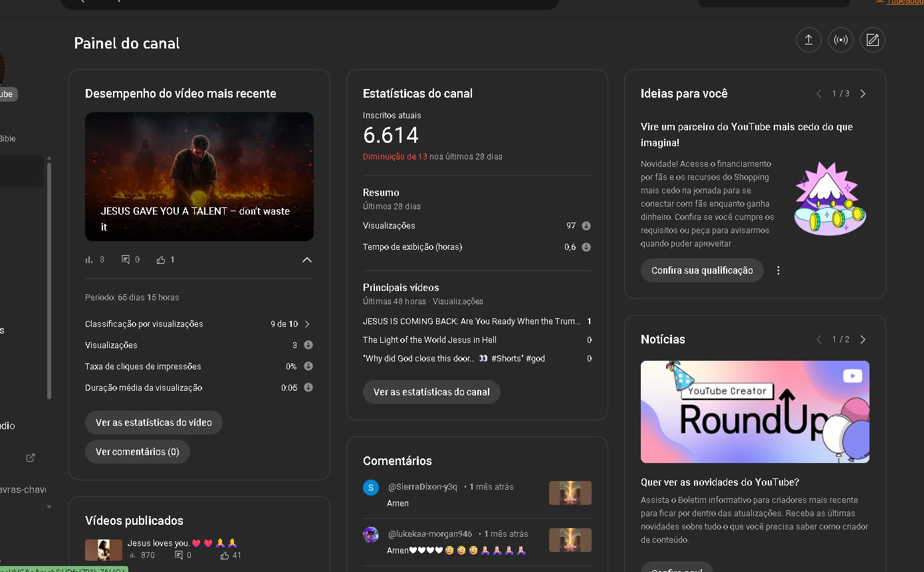Click the comments icon in Vídeos publicados row

[x=179, y=555]
